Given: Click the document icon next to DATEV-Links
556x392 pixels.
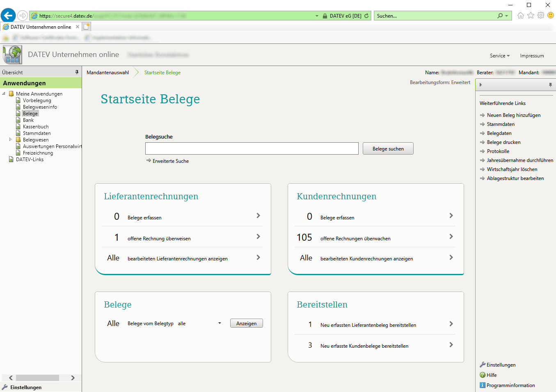Looking at the screenshot, I should [11, 159].
